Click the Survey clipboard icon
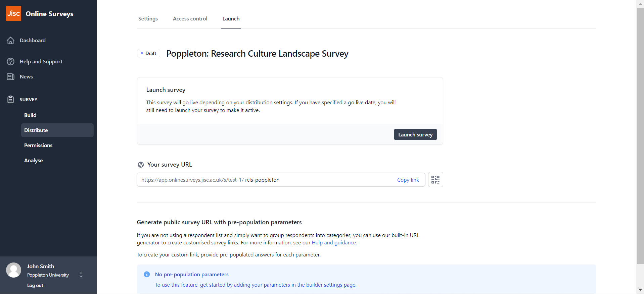Viewport: 644px width, 294px height. [x=11, y=100]
